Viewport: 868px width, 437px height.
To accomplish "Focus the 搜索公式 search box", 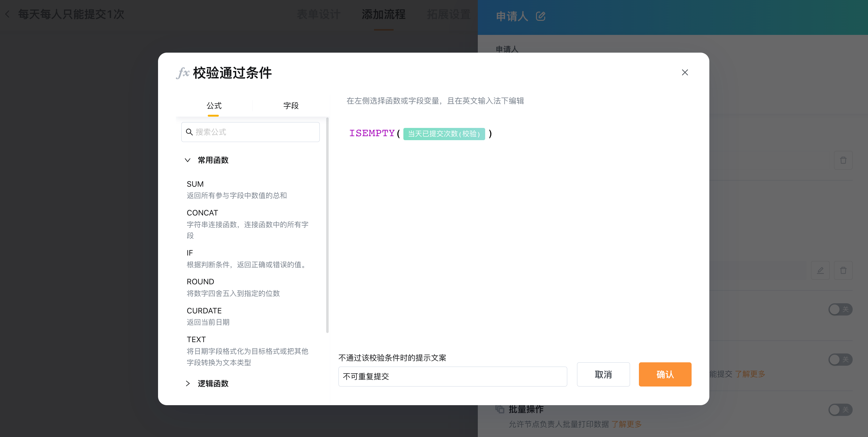I will 250,132.
